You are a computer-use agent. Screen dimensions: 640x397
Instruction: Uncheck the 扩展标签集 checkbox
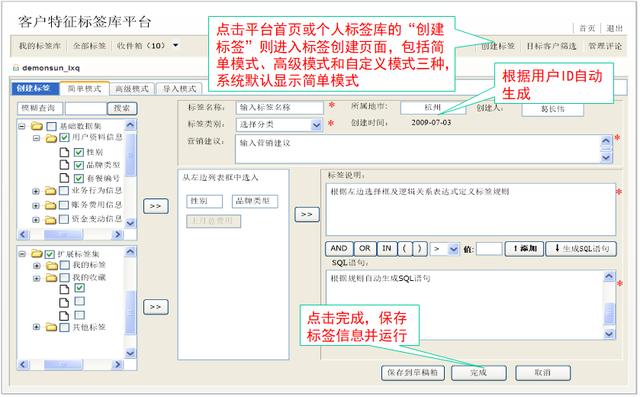[50, 254]
